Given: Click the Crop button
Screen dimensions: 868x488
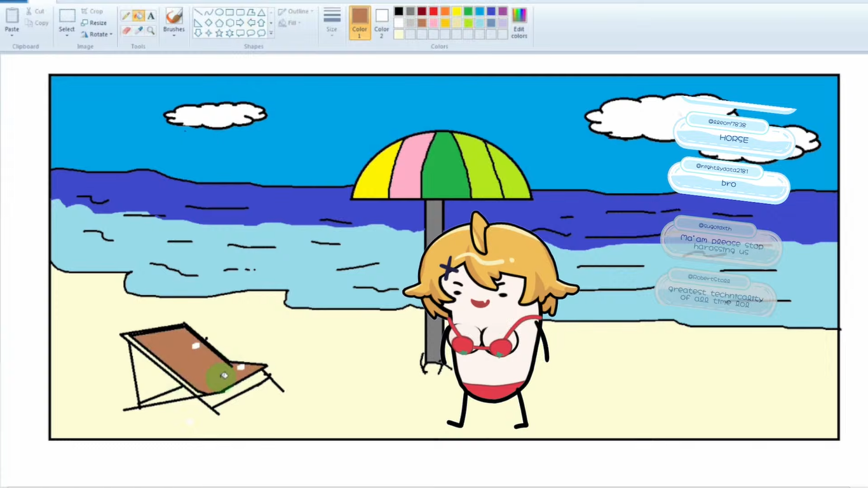Looking at the screenshot, I should pyautogui.click(x=92, y=11).
